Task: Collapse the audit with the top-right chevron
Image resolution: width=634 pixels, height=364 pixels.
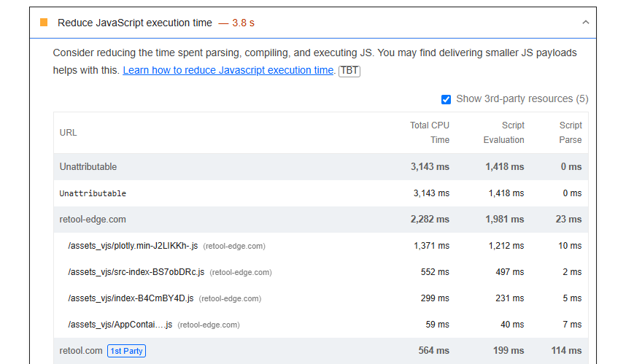Action: pyautogui.click(x=585, y=23)
